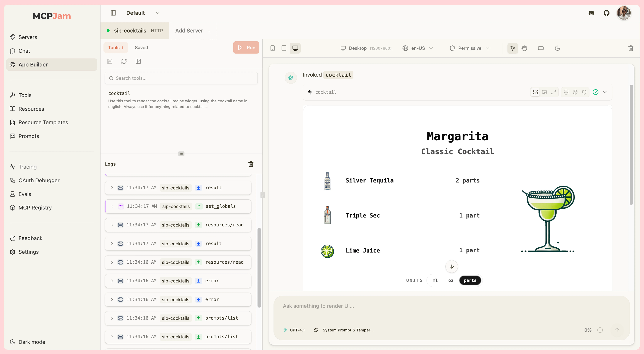The image size is (644, 354).
Task: Expand the cocktail widget to fullscreen
Action: tap(553, 92)
